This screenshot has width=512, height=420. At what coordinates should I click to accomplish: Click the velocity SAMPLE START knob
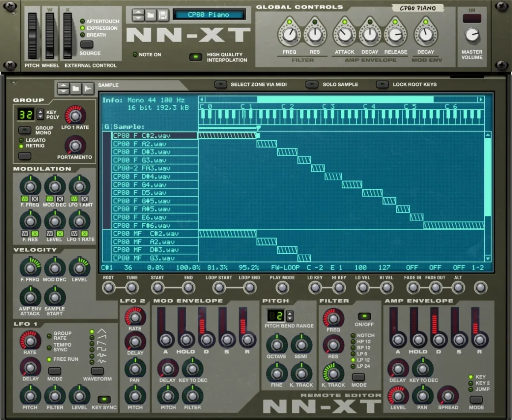(x=55, y=296)
